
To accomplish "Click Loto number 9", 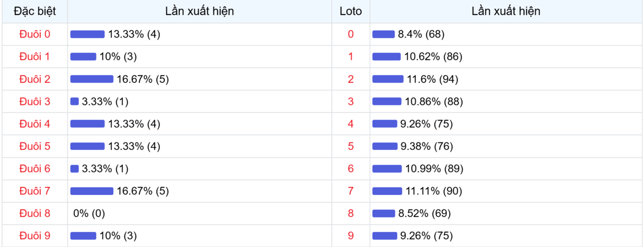I will [351, 235].
